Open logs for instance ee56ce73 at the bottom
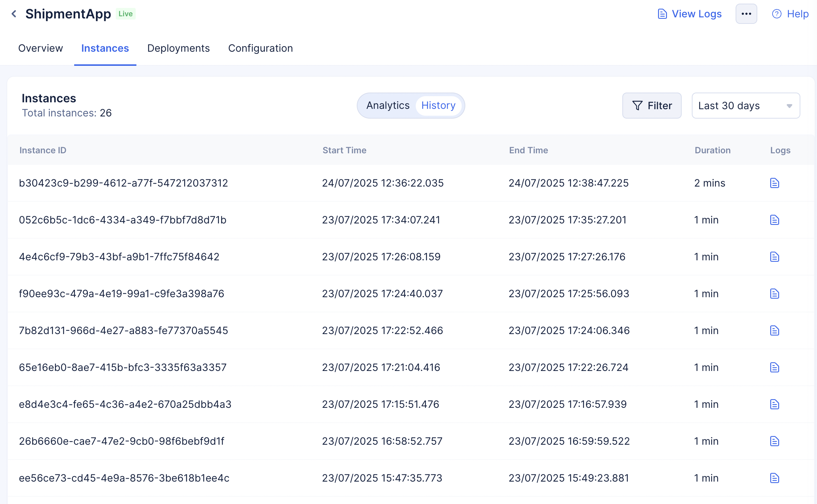 pyautogui.click(x=774, y=478)
